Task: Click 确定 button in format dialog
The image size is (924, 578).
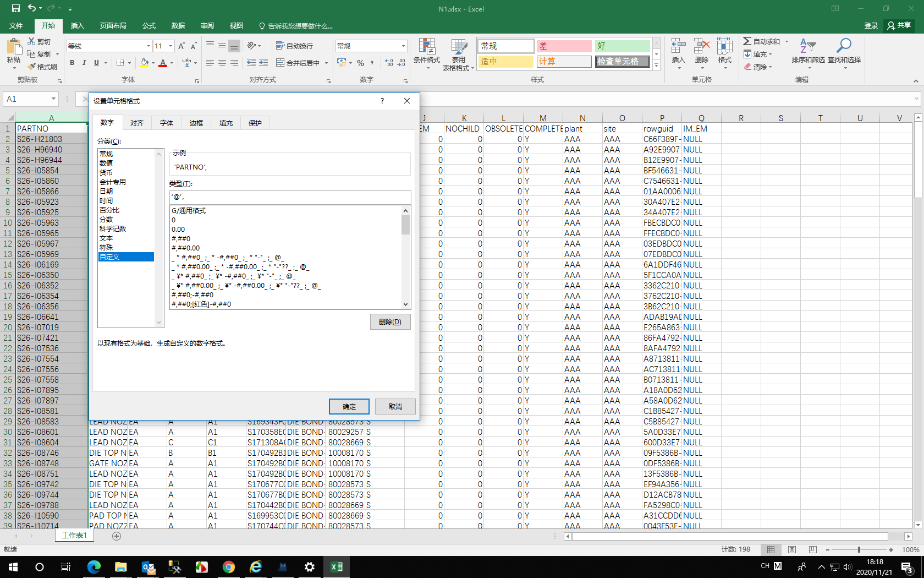Action: click(349, 406)
